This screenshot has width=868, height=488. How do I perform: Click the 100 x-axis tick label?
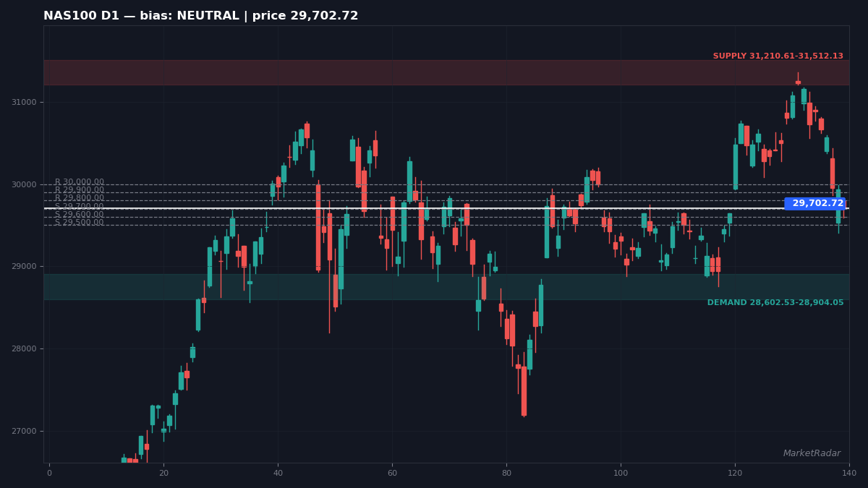coord(621,474)
